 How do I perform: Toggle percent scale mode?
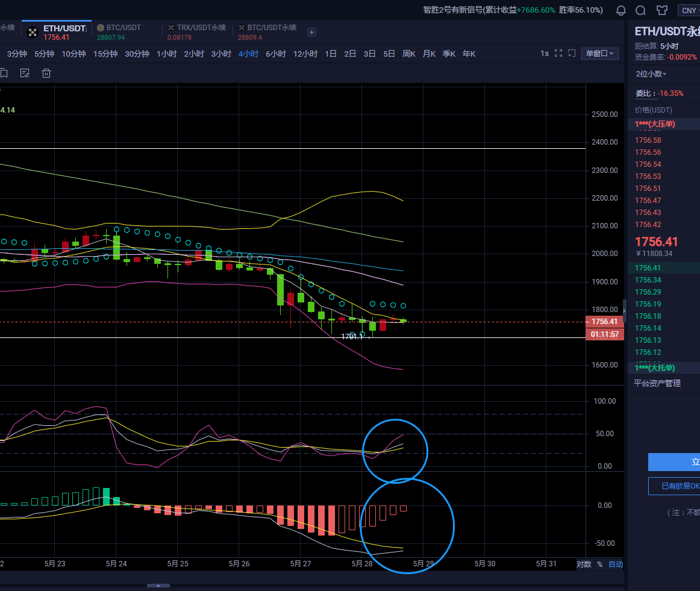pos(599,564)
